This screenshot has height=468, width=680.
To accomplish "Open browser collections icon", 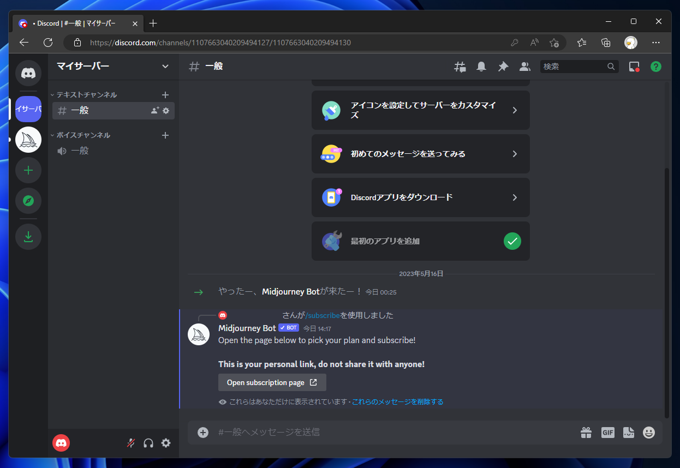I will pos(606,43).
